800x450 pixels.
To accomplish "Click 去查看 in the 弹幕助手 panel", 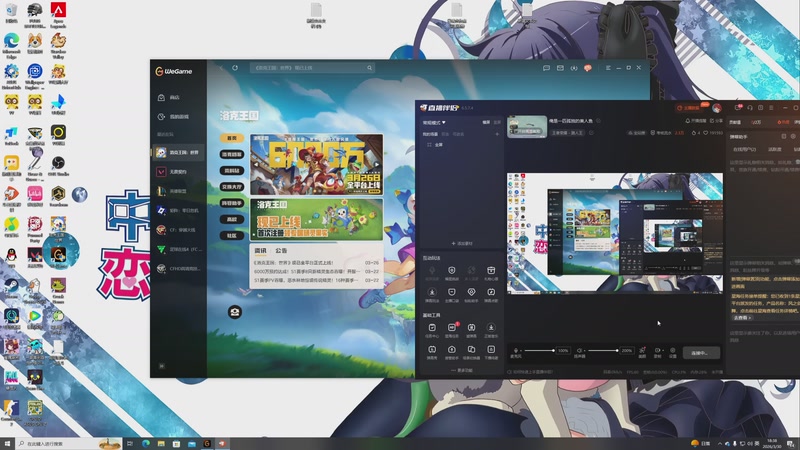I will 742,317.
